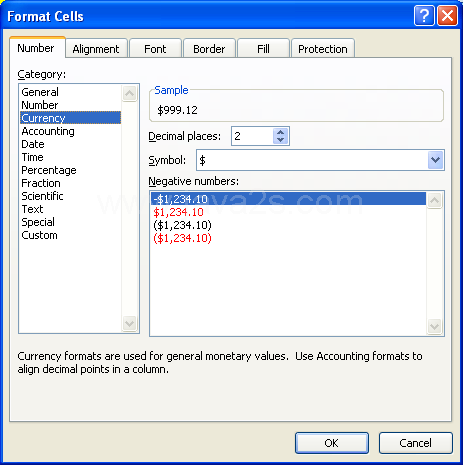Select the Scientific category
This screenshot has width=463, height=465.
[x=70, y=196]
